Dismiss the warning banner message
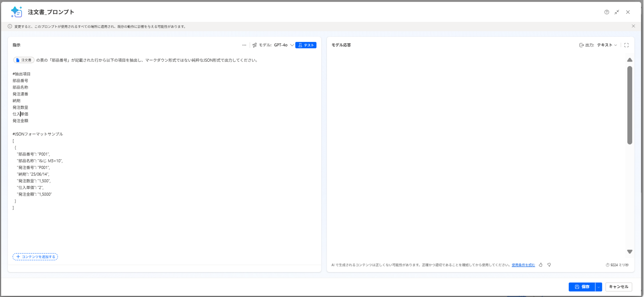 point(633,26)
